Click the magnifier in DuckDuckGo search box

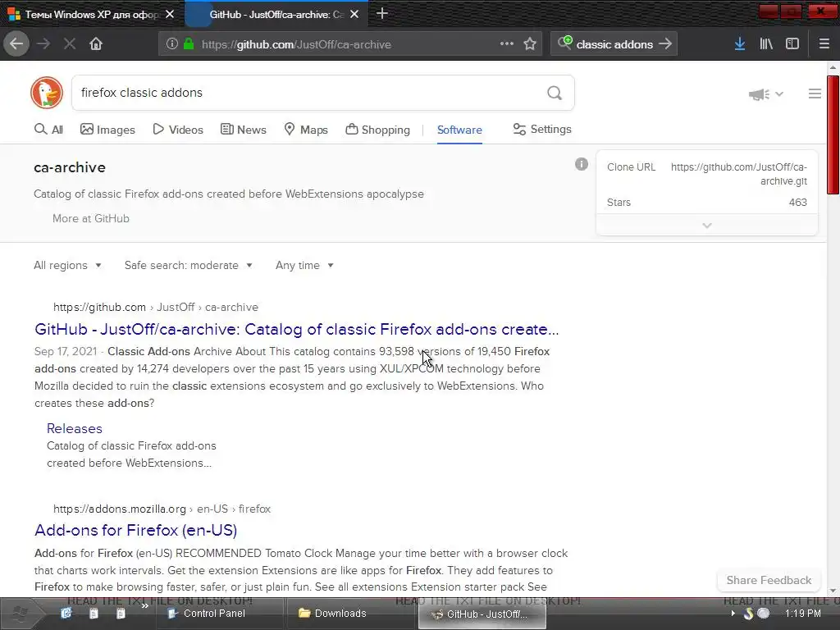[x=555, y=94]
